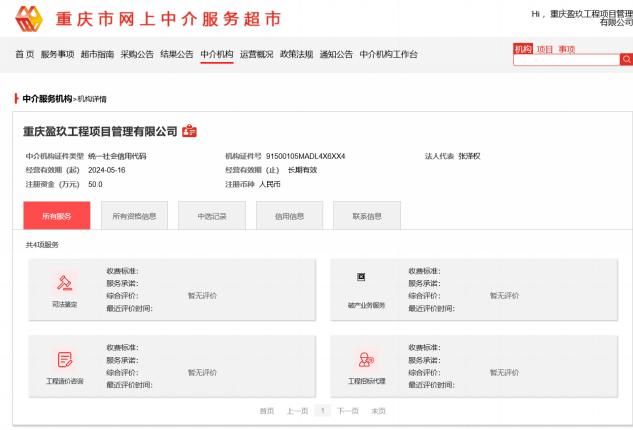Click the registered capital value 50.0
This screenshot has height=430, width=633.
click(95, 184)
